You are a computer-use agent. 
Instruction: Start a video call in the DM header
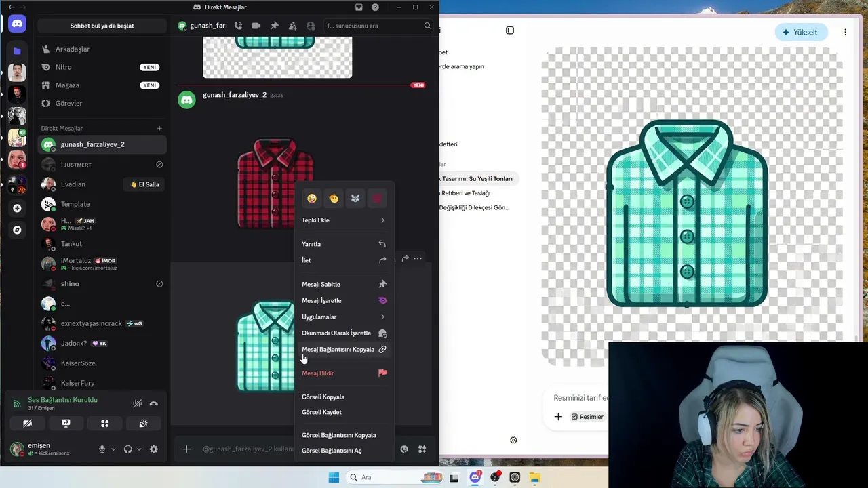pos(256,26)
